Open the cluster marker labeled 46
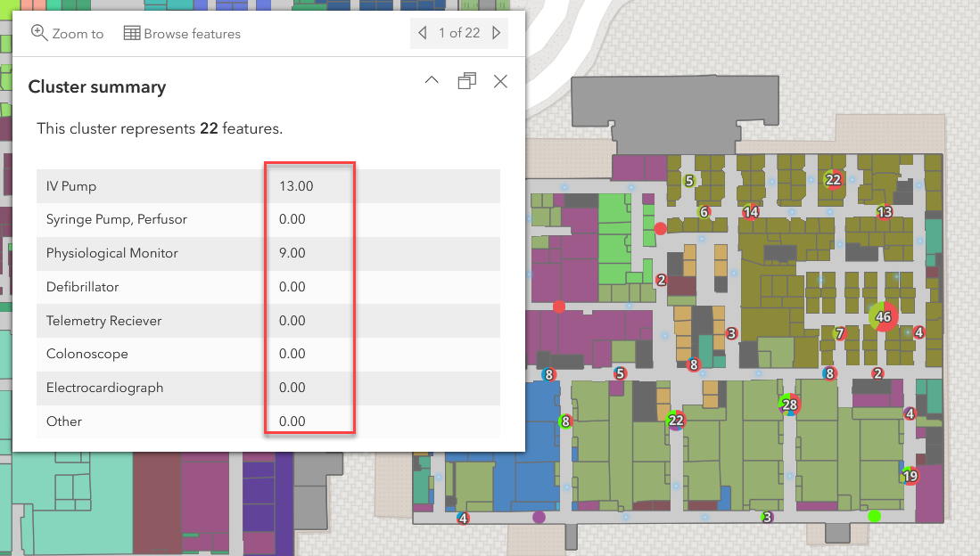The height and width of the screenshot is (556, 980). click(884, 315)
